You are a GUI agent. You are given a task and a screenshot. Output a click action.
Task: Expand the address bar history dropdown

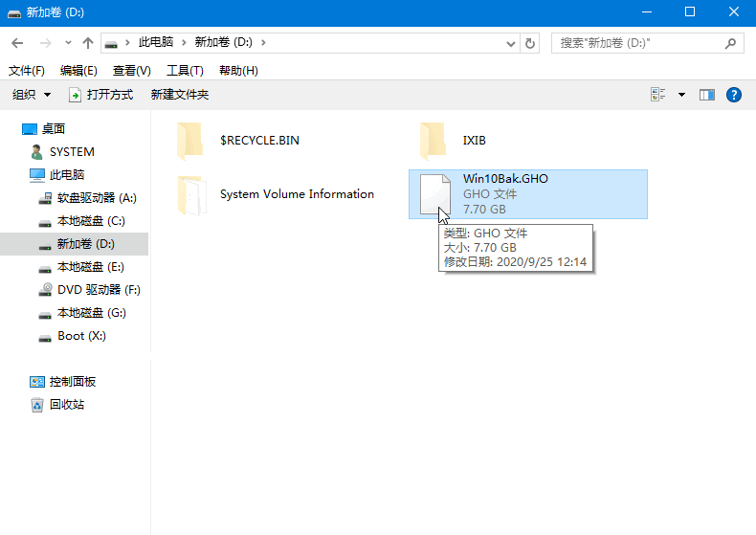pos(509,43)
